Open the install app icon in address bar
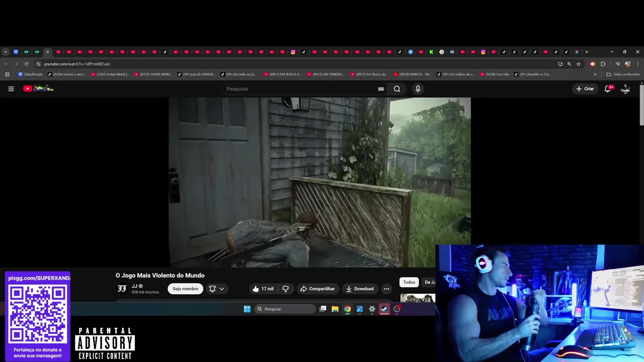The image size is (644, 362). click(560, 64)
